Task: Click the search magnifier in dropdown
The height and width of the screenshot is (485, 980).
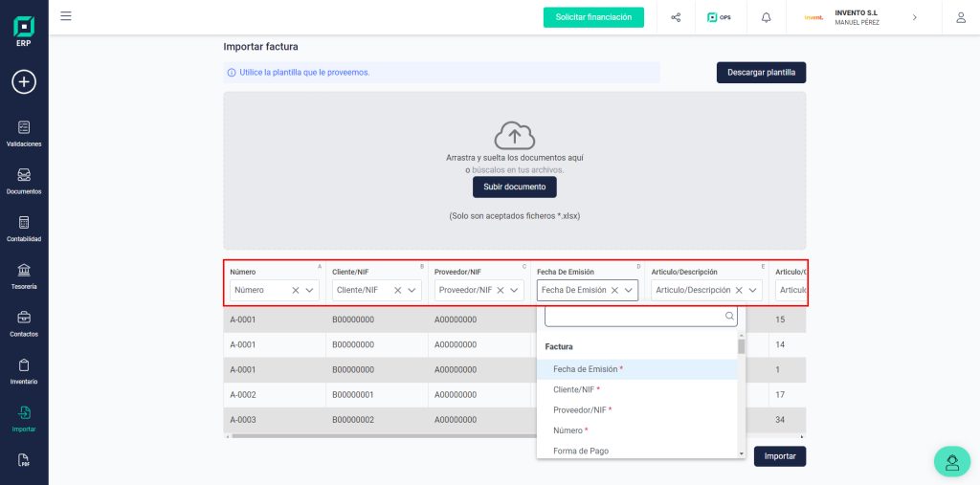Action: coord(729,317)
